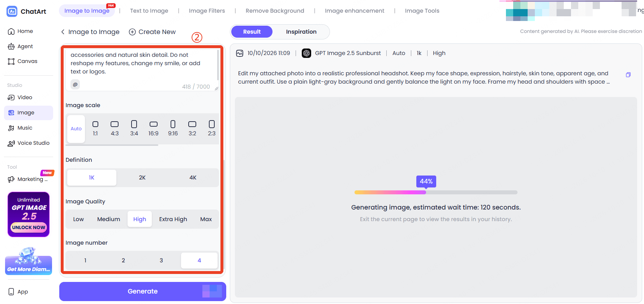
Task: Open the Image Filters tab
Action: (x=207, y=11)
